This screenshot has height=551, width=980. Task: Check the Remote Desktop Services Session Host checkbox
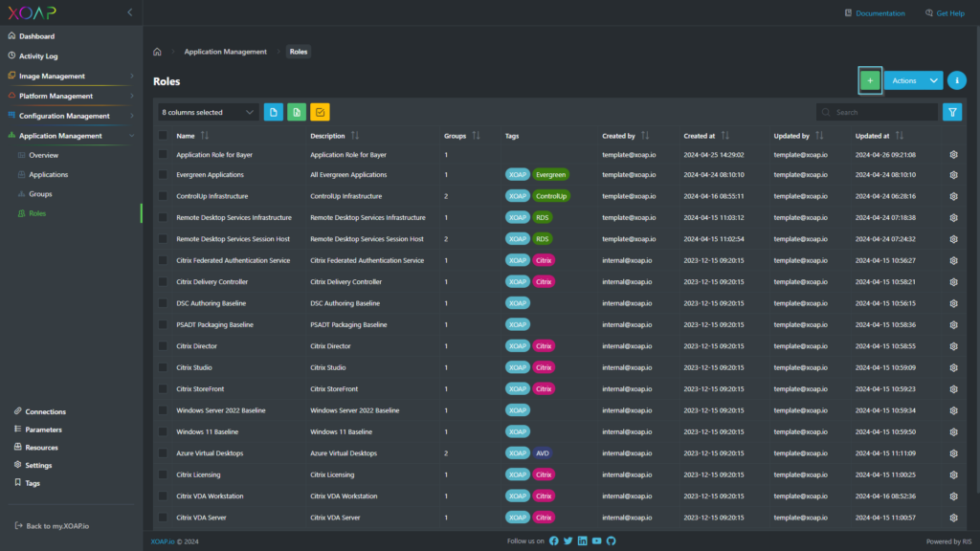[163, 238]
